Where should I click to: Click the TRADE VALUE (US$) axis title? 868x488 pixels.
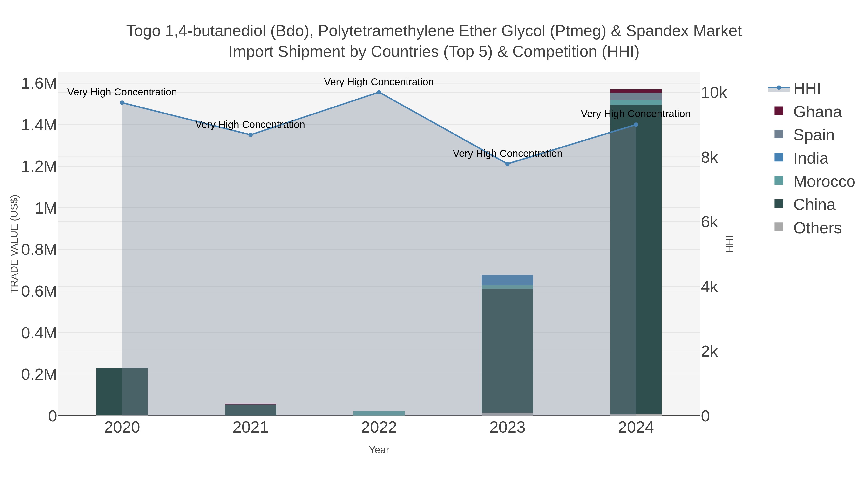point(14,244)
